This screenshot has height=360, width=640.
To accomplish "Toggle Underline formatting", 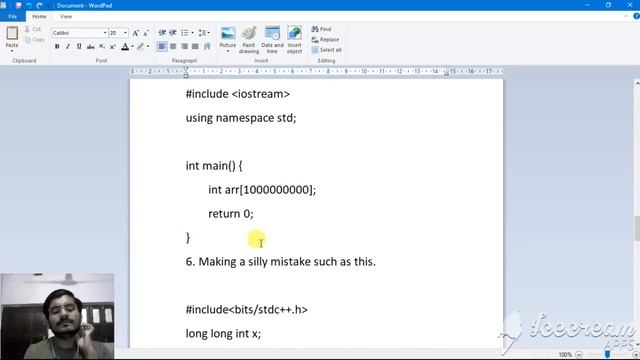I will click(x=79, y=47).
